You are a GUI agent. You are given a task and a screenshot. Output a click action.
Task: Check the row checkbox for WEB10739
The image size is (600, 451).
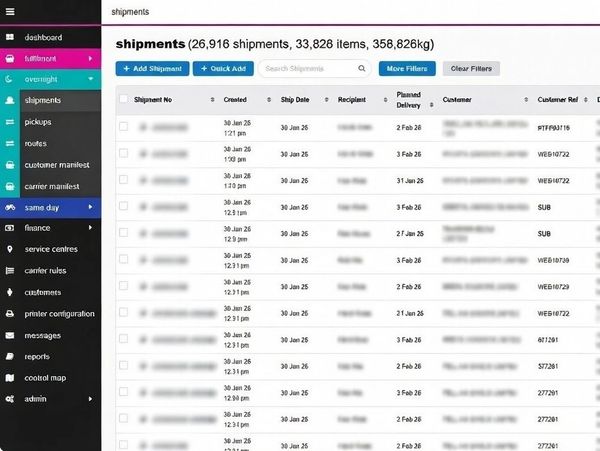124,260
